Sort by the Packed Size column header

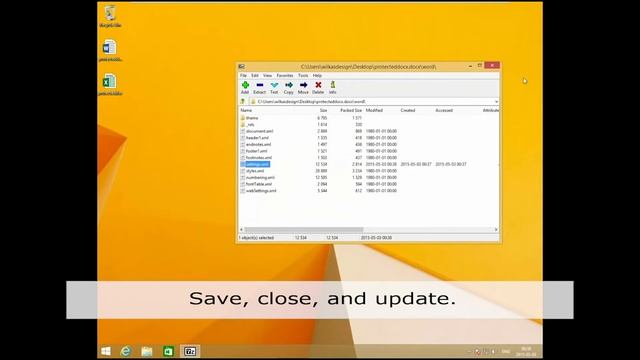click(x=351, y=111)
